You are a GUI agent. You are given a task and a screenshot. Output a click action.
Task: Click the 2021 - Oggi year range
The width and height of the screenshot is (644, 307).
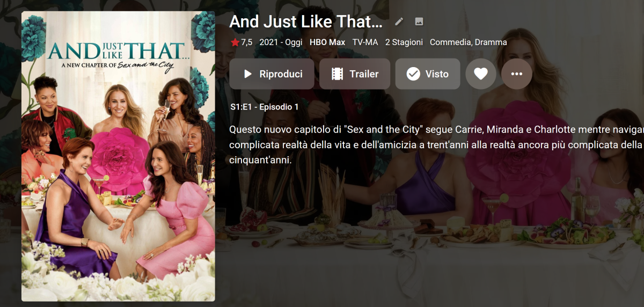click(281, 42)
